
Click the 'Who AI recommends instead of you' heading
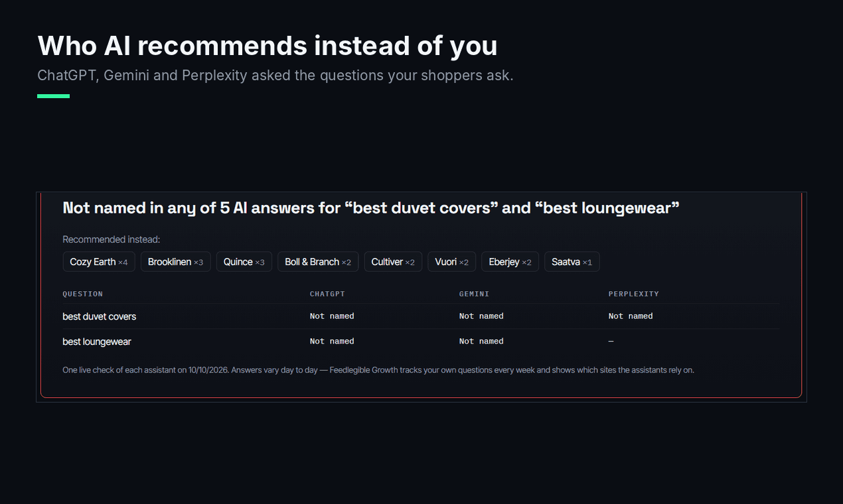(x=268, y=46)
